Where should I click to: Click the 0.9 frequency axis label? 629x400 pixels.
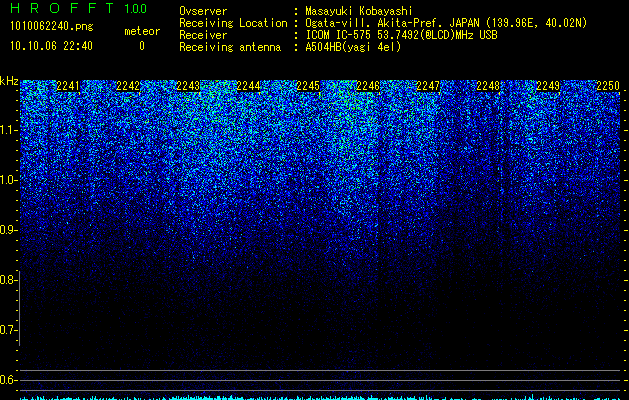(8, 230)
